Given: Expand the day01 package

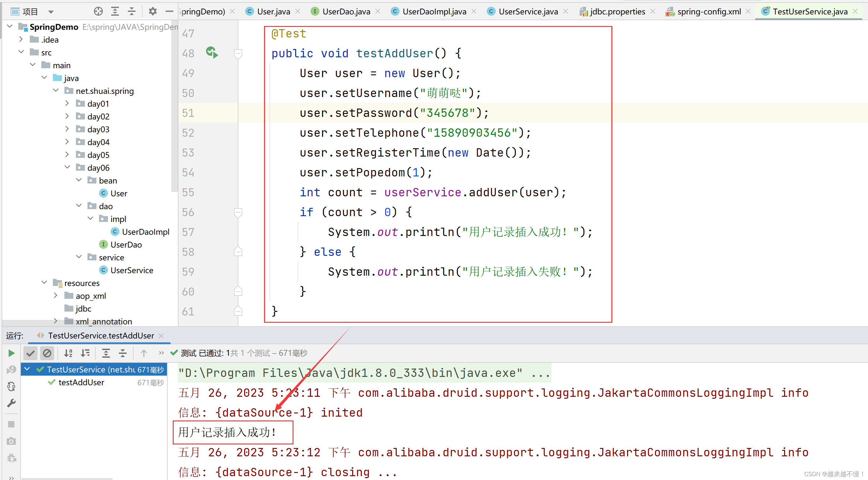Looking at the screenshot, I should 67,103.
